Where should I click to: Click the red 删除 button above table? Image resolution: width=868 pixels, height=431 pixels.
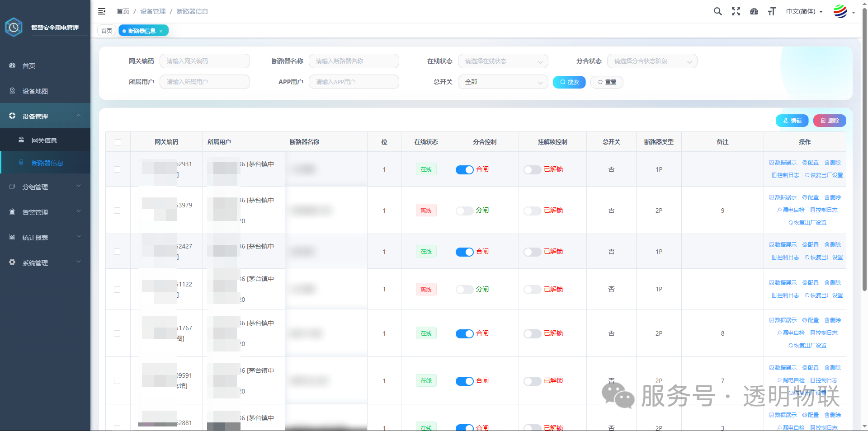click(x=830, y=121)
